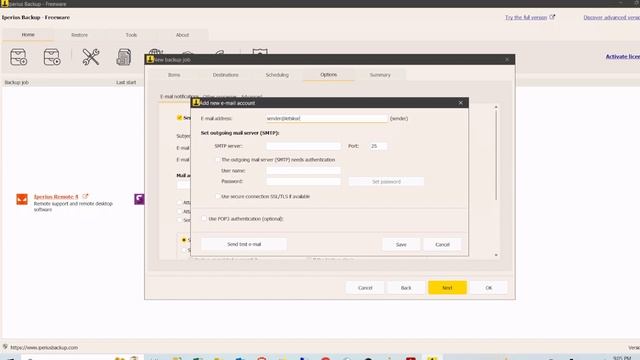Open the Discover advanced version link
The width and height of the screenshot is (640, 360).
pyautogui.click(x=611, y=18)
